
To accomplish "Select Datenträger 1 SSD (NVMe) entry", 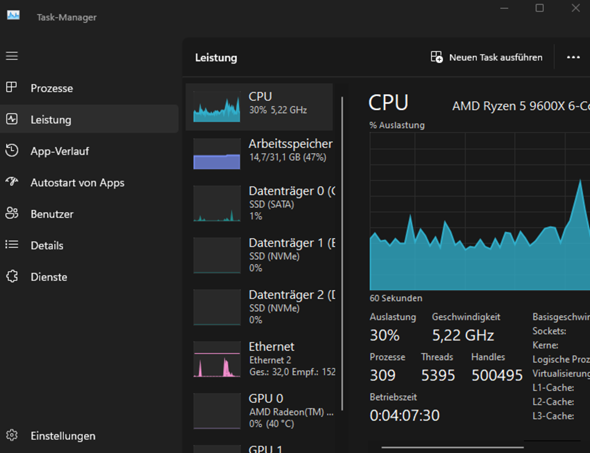I will [x=259, y=255].
